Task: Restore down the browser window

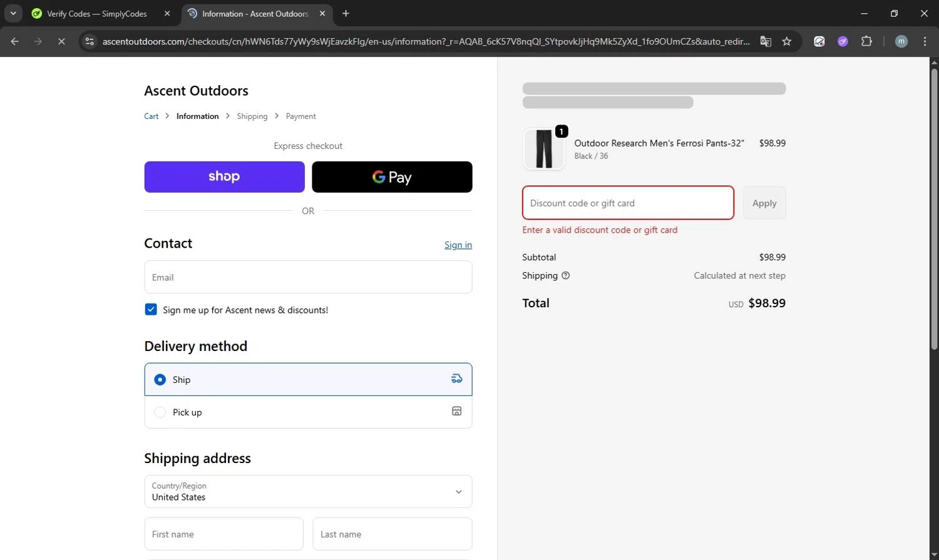Action: point(894,13)
